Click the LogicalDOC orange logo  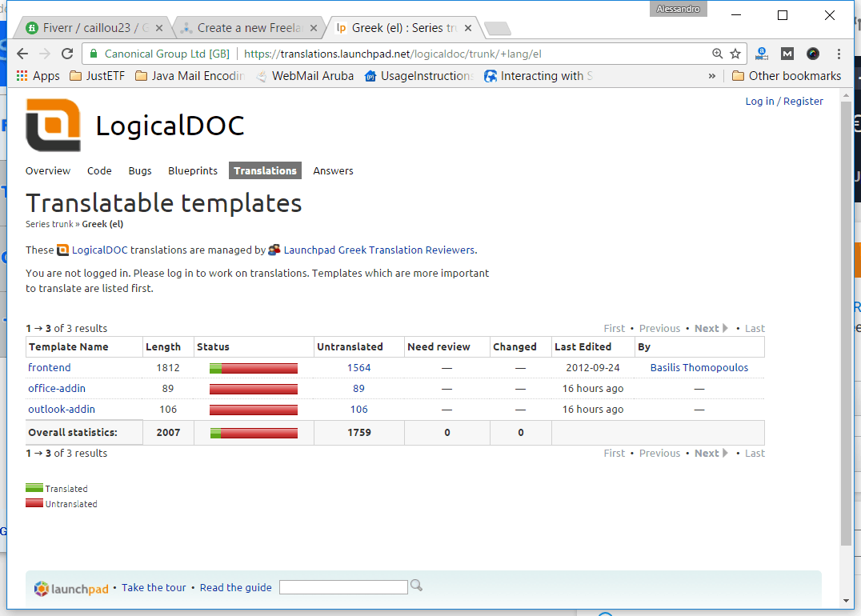53,126
